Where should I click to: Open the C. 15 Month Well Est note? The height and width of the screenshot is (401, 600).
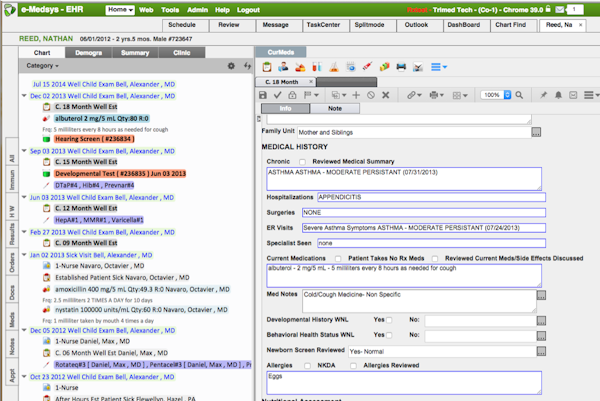86,162
